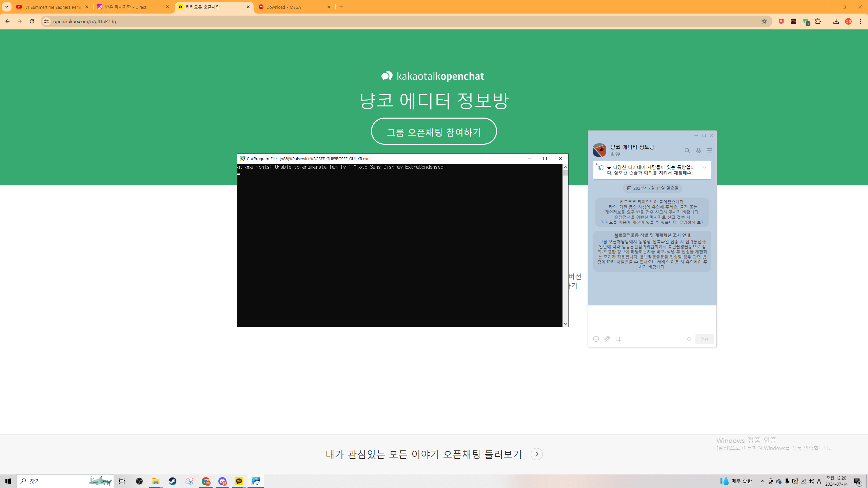Click the BCSFE_GUI_KR.exe console title bar icon
The image size is (868, 488).
pyautogui.click(x=242, y=159)
